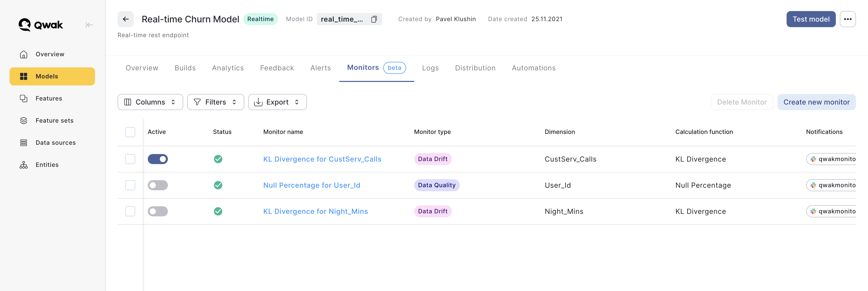Switch to the Analytics tab
Image resolution: width=868 pixels, height=291 pixels.
(x=228, y=68)
